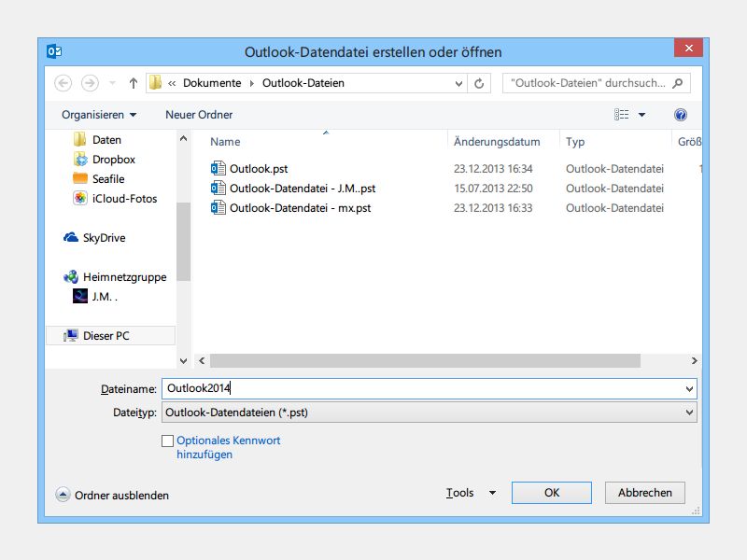Open the address bar history dropdown

tap(458, 84)
